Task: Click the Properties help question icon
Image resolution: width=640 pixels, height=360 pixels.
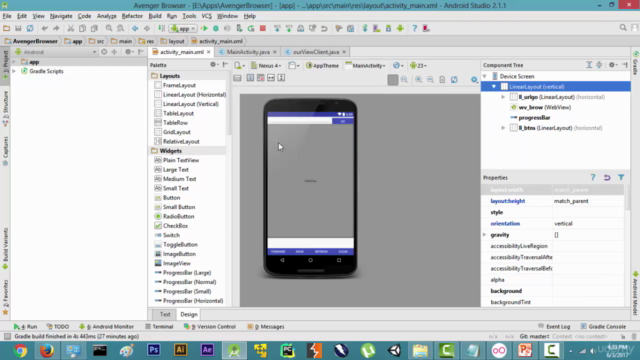Action: point(593,178)
